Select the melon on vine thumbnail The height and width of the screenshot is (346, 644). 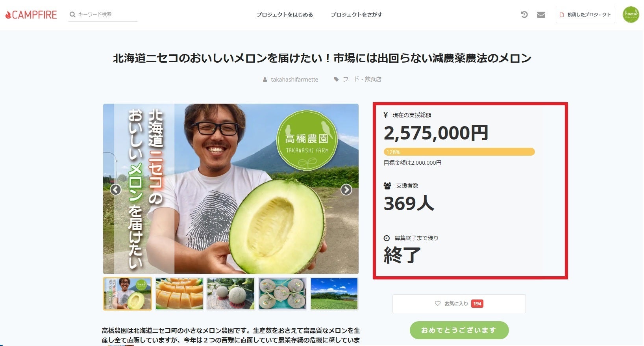pyautogui.click(x=231, y=294)
